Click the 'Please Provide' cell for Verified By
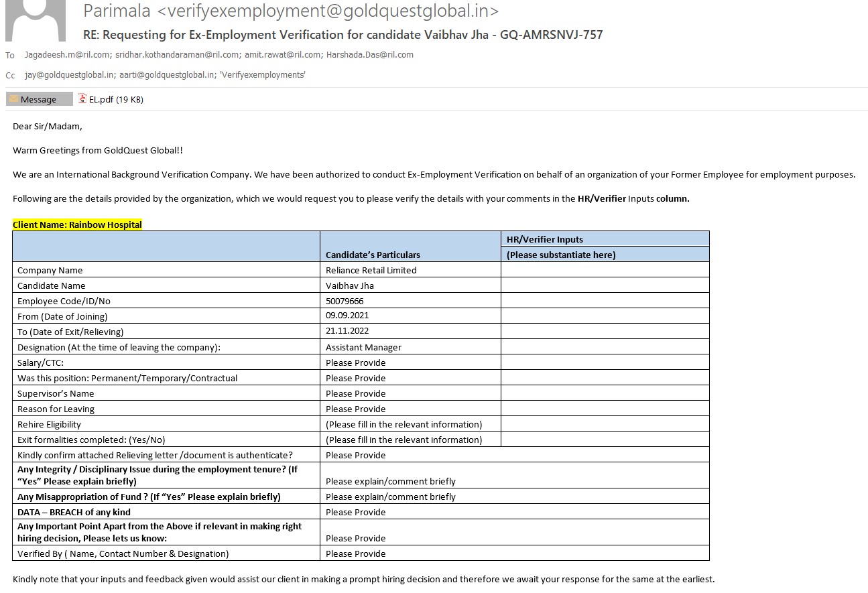This screenshot has width=868, height=593. (x=355, y=553)
